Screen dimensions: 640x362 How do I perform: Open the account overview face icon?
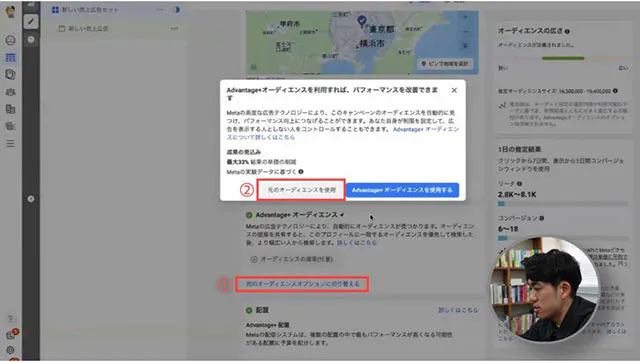[10, 40]
